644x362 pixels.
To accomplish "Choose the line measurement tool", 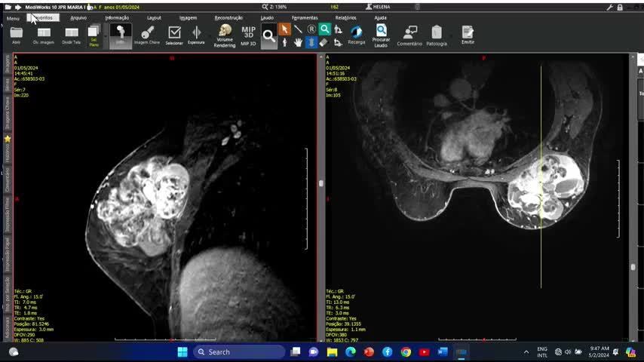I will tap(298, 29).
